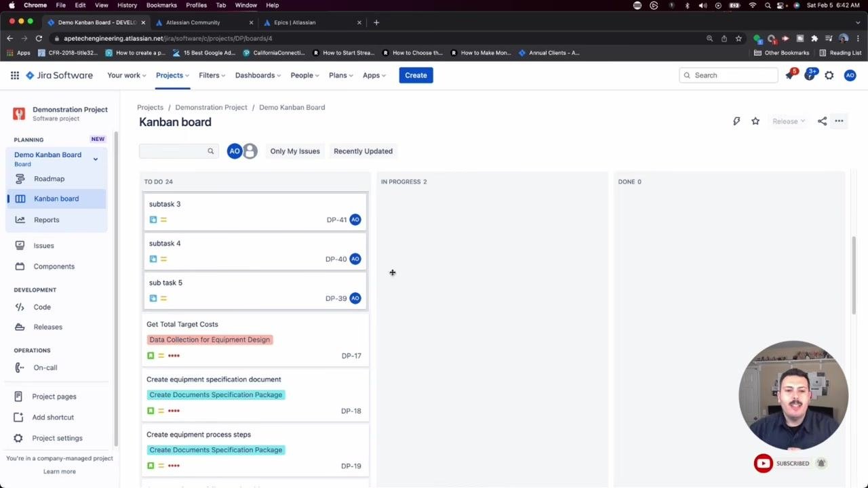The height and width of the screenshot is (488, 868).
Task: Click the Create button
Action: point(416,75)
